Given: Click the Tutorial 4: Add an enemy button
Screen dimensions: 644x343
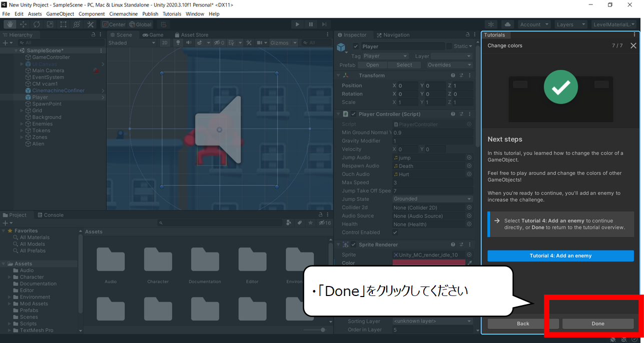Looking at the screenshot, I should (x=560, y=255).
